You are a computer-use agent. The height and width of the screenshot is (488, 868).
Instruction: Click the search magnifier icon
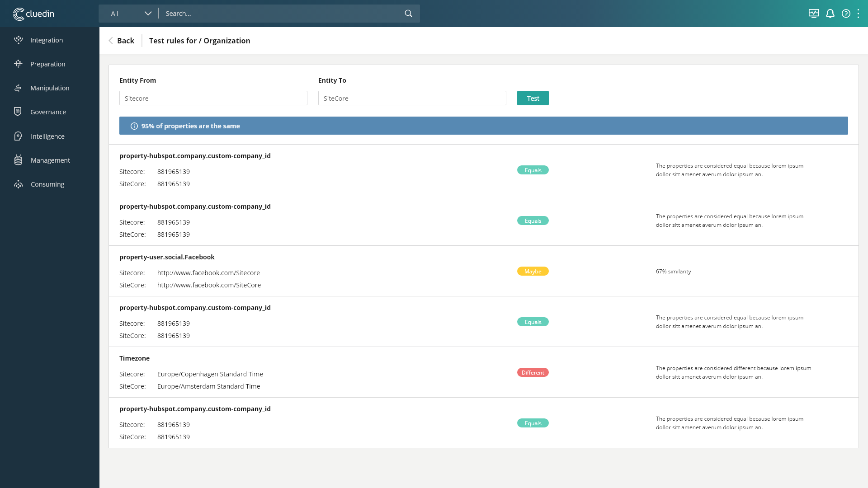pyautogui.click(x=408, y=14)
